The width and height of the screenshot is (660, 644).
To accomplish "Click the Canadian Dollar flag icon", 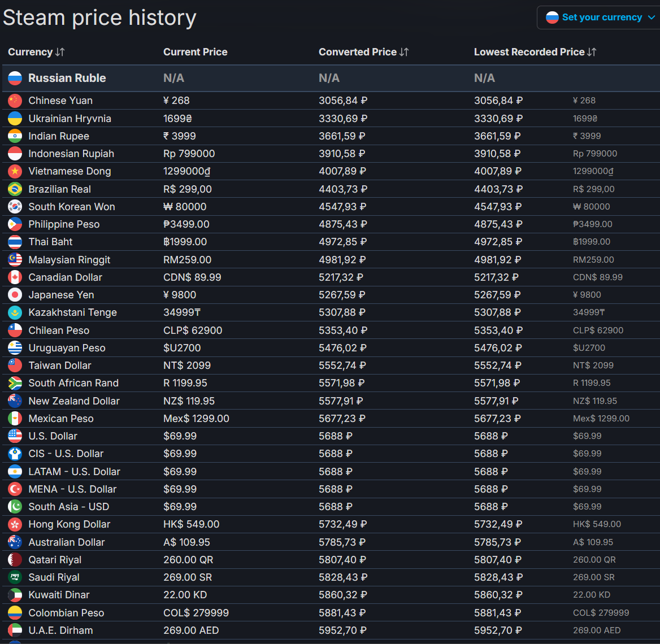I will 15,277.
